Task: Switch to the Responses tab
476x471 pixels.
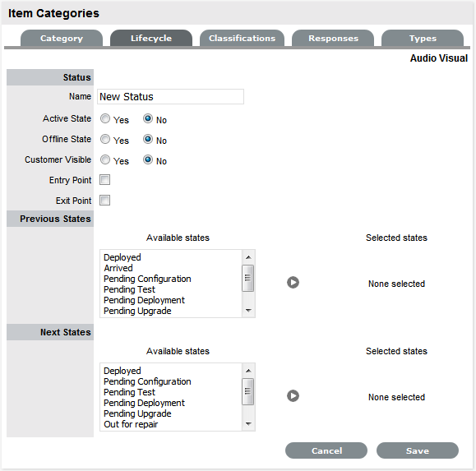Action: pos(333,39)
